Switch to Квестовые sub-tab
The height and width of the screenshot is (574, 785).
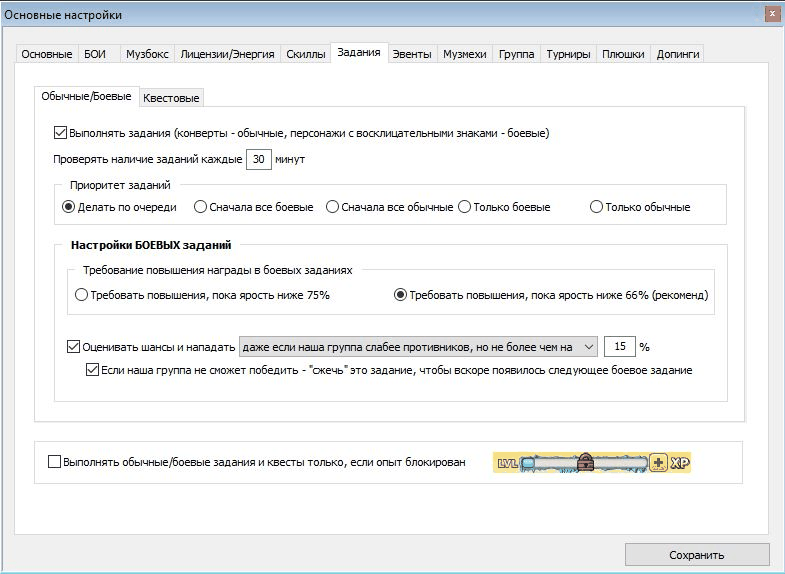coord(171,98)
